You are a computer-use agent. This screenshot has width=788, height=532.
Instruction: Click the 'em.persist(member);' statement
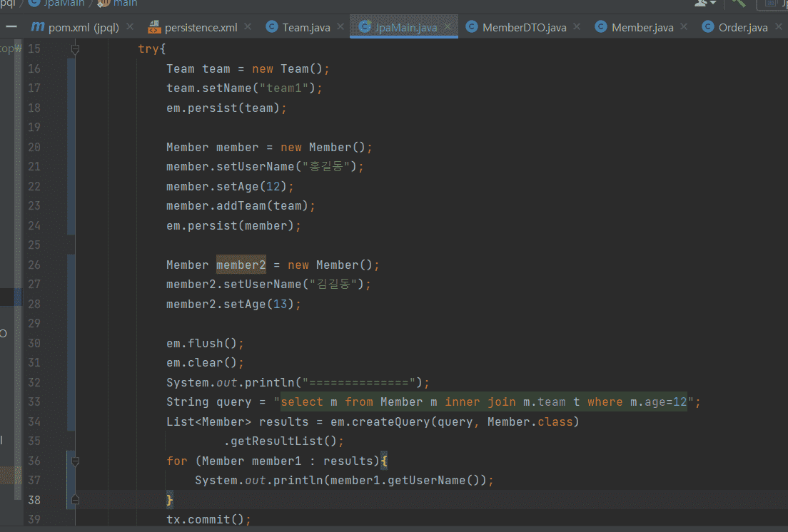pos(233,226)
